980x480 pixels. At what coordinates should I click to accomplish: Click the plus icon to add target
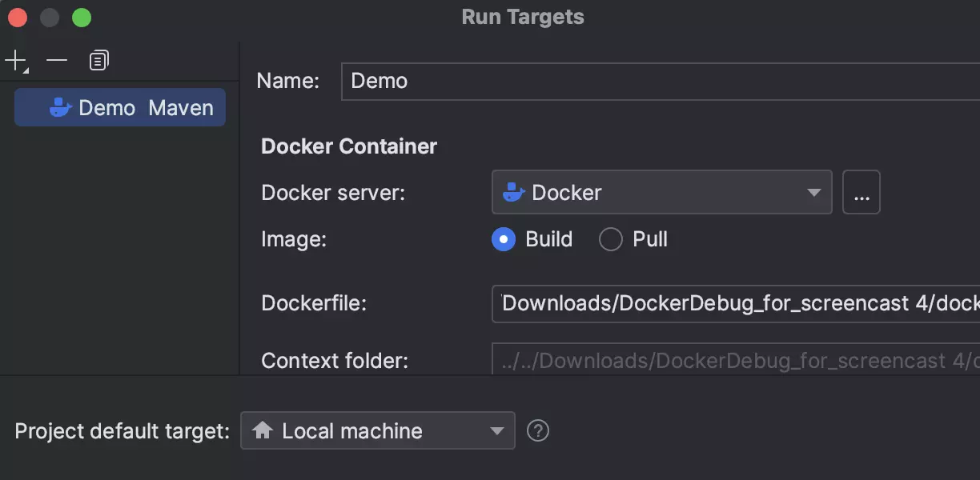point(15,61)
